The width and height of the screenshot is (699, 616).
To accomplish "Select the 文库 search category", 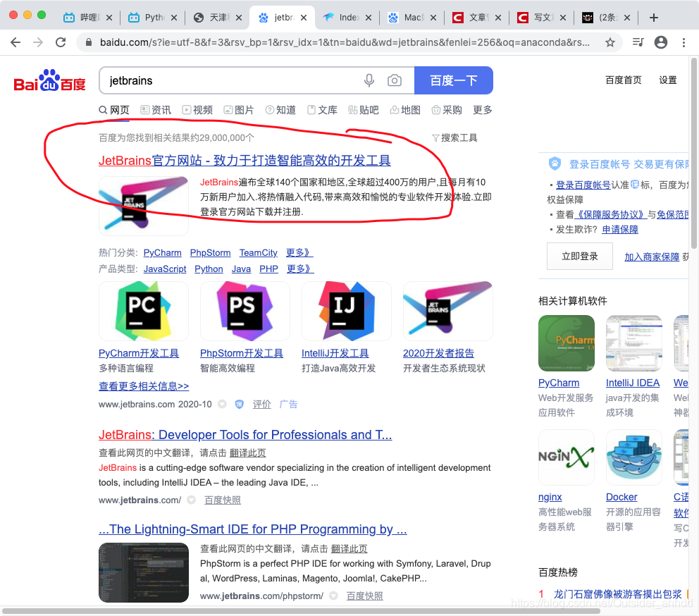I will [322, 110].
